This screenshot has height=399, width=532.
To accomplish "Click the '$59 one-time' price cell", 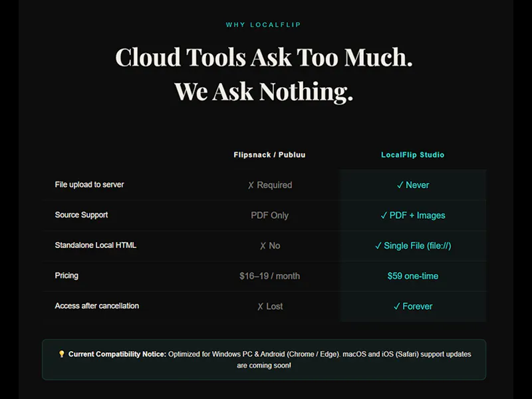I will pos(413,276).
